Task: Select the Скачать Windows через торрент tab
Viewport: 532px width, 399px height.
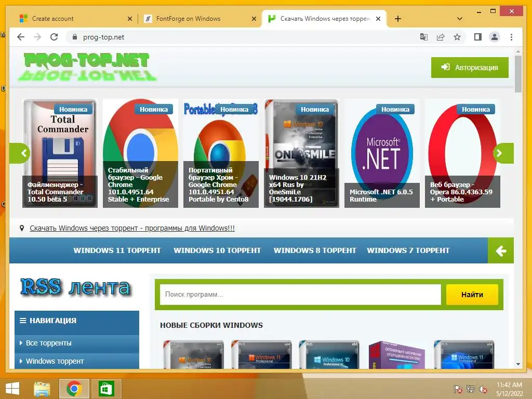Action: [x=324, y=19]
